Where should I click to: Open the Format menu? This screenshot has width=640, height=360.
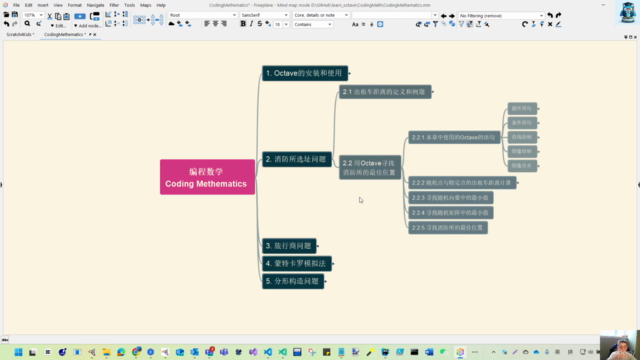pyautogui.click(x=75, y=5)
